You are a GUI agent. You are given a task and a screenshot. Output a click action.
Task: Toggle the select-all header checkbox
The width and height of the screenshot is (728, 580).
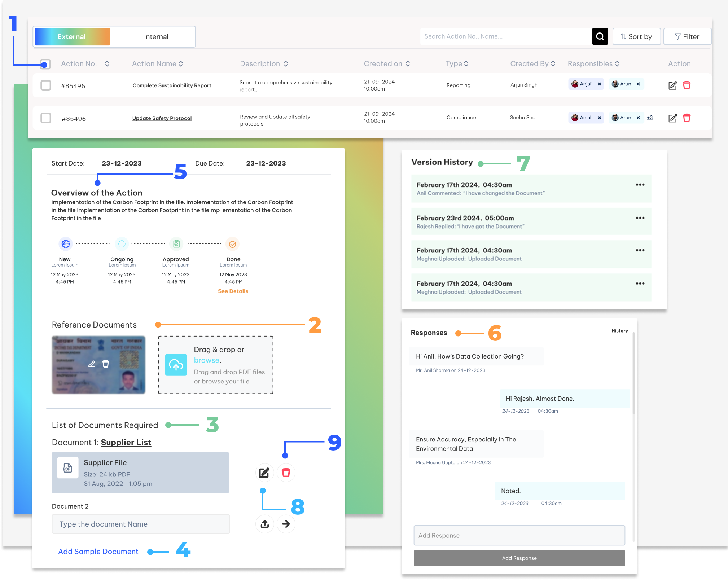[45, 64]
